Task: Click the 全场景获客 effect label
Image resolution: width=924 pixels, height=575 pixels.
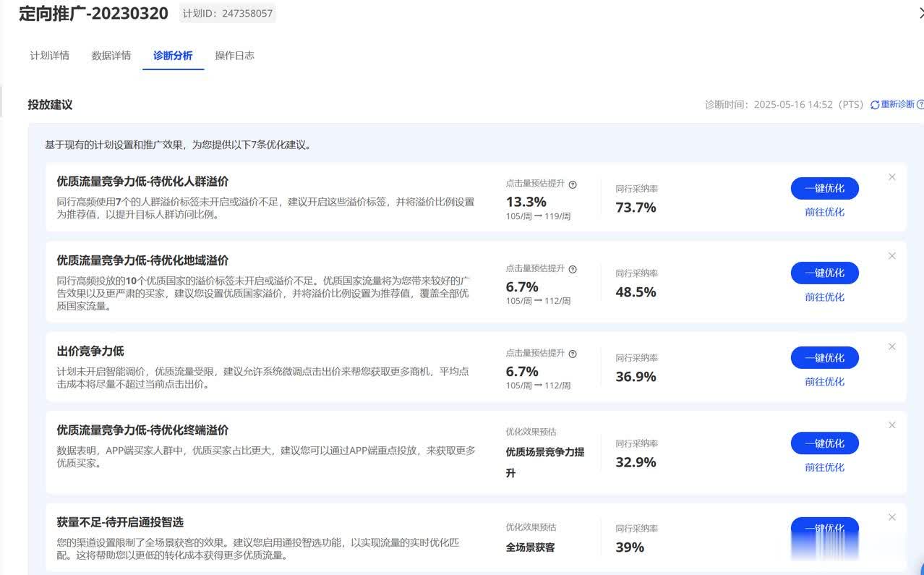Action: 531,548
